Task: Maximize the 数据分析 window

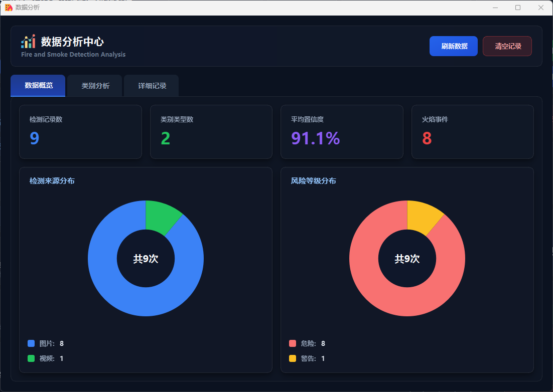Action: [x=518, y=8]
